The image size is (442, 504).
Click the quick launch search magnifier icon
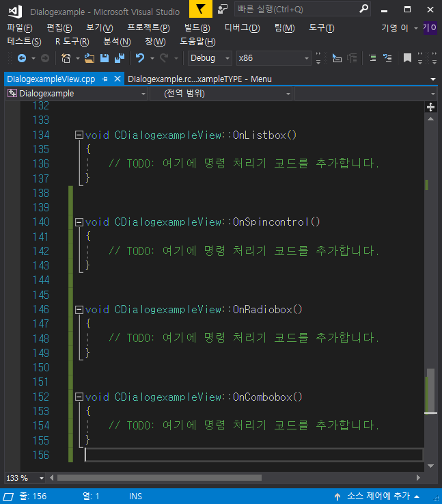pos(363,9)
